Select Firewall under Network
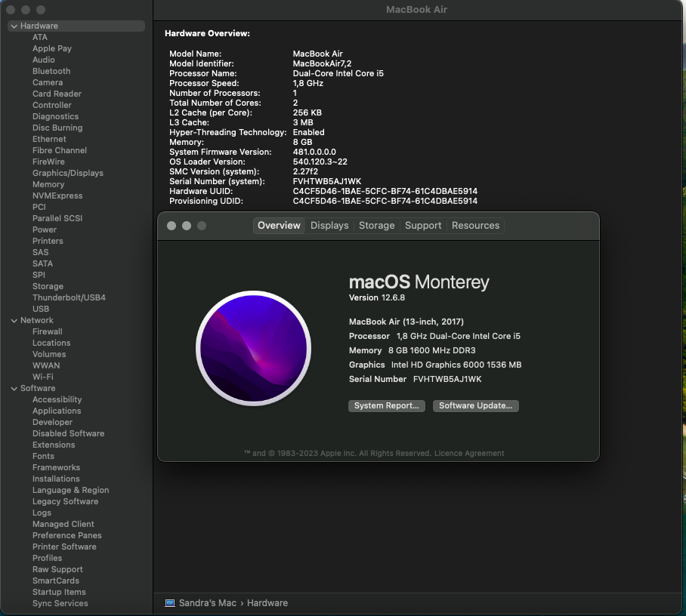This screenshot has height=616, width=686. [48, 332]
